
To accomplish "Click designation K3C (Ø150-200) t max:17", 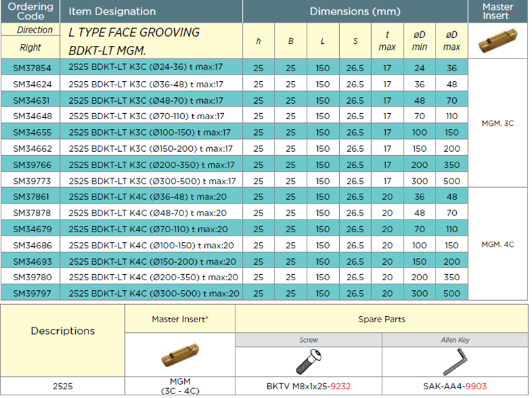I will click(x=151, y=148).
